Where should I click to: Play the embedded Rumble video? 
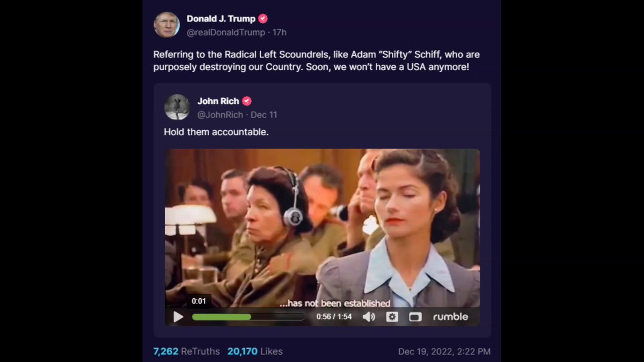178,317
